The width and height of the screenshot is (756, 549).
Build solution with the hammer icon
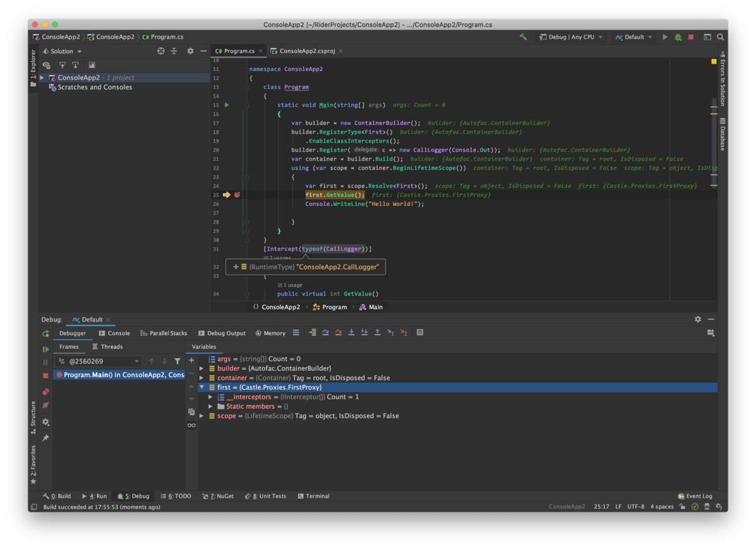click(x=523, y=37)
